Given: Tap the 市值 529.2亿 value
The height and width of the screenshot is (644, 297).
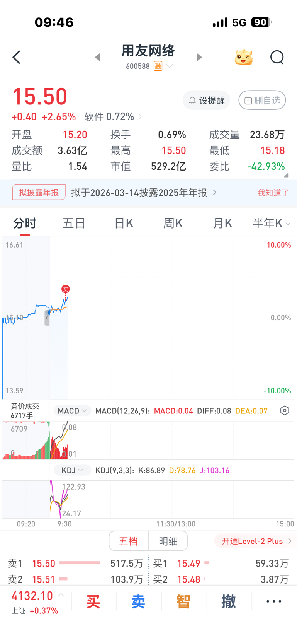Looking at the screenshot, I should click(168, 166).
